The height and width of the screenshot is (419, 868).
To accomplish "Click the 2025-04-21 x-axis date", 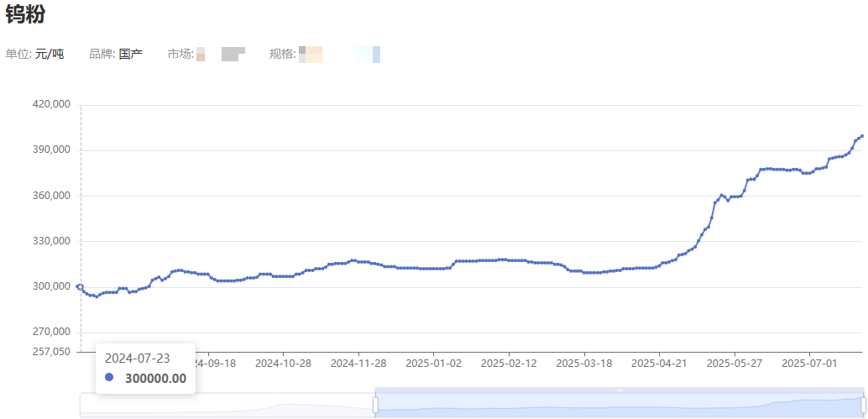I will tap(659, 364).
